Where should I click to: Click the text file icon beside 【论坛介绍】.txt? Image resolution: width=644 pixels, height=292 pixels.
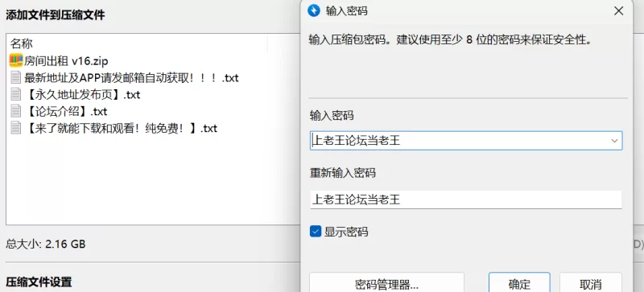tap(15, 111)
